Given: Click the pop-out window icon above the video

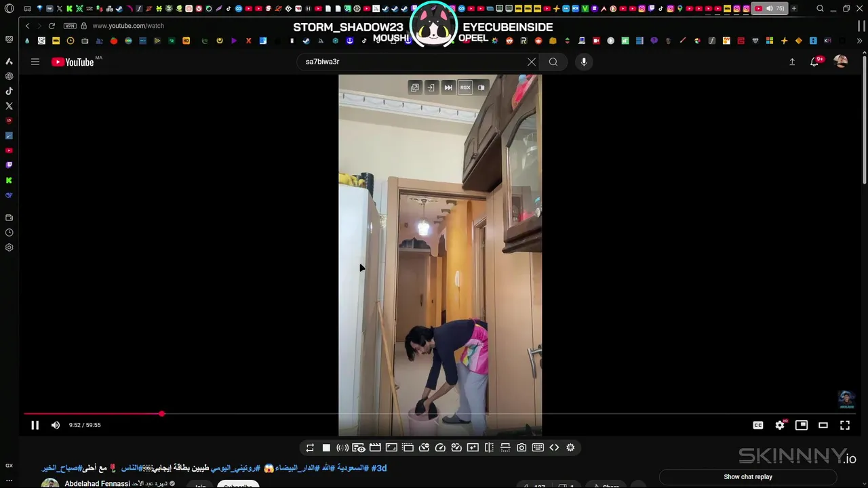Looking at the screenshot, I should tap(415, 87).
